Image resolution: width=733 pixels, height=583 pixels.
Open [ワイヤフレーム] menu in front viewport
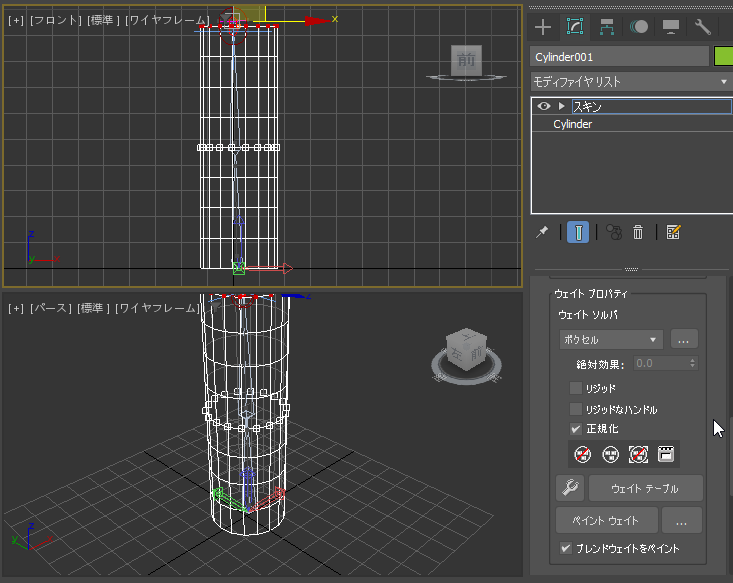click(167, 20)
